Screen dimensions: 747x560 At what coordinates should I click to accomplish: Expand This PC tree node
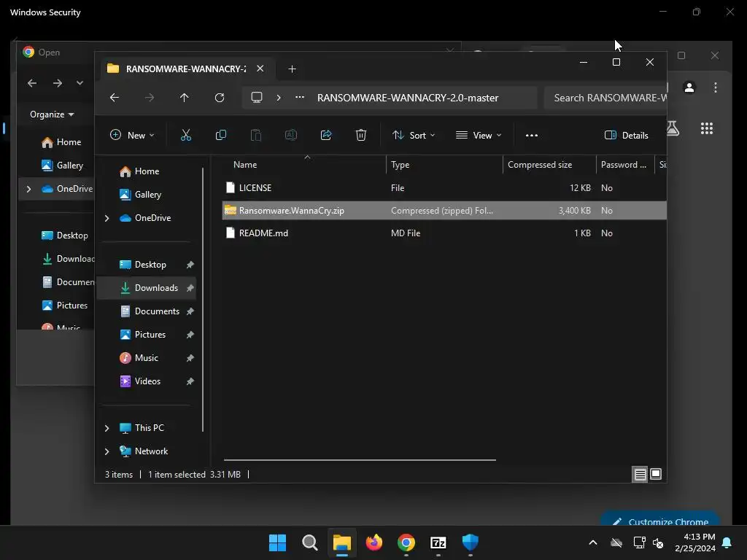pos(107,428)
